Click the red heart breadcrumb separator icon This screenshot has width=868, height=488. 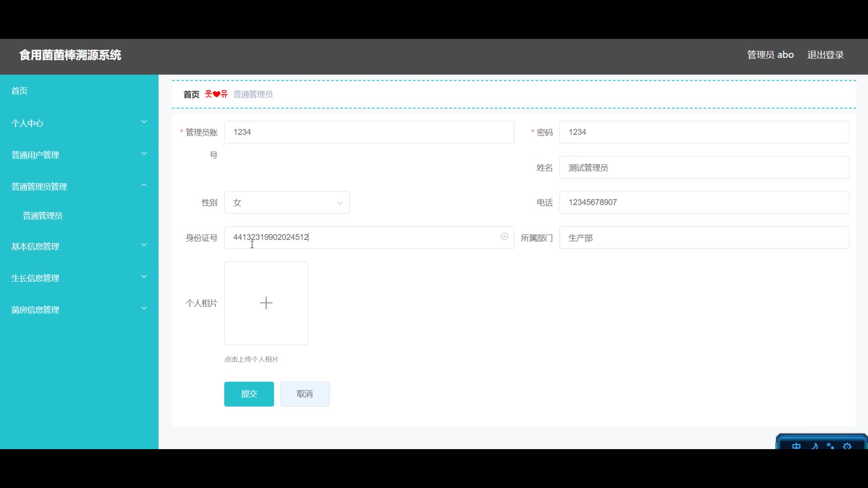(216, 94)
